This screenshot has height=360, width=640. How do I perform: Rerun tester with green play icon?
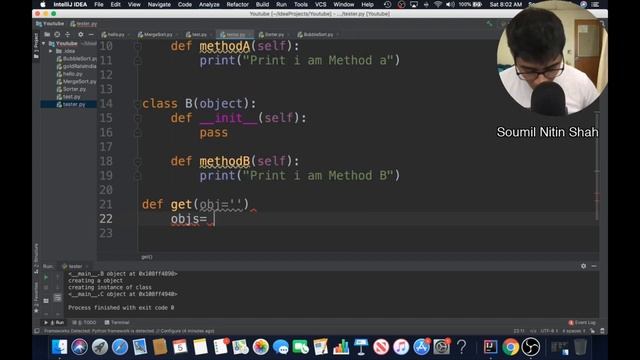tap(46, 277)
